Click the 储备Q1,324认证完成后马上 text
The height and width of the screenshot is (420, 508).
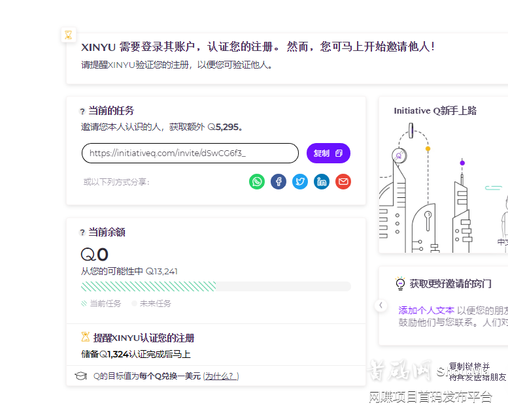136,354
